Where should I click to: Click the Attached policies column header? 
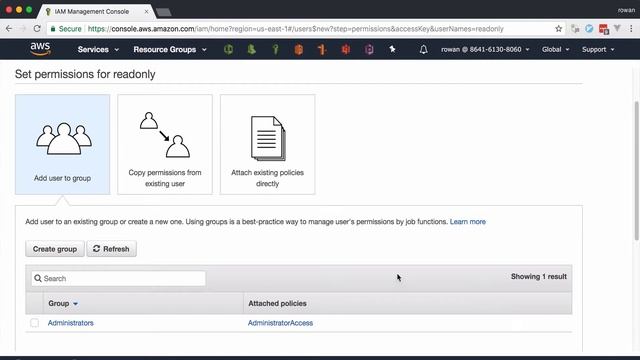pos(278,303)
